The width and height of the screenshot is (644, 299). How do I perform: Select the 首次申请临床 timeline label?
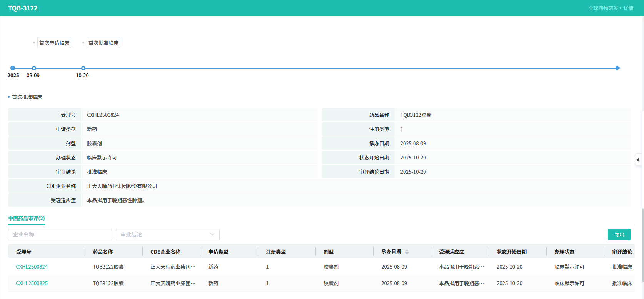54,43
